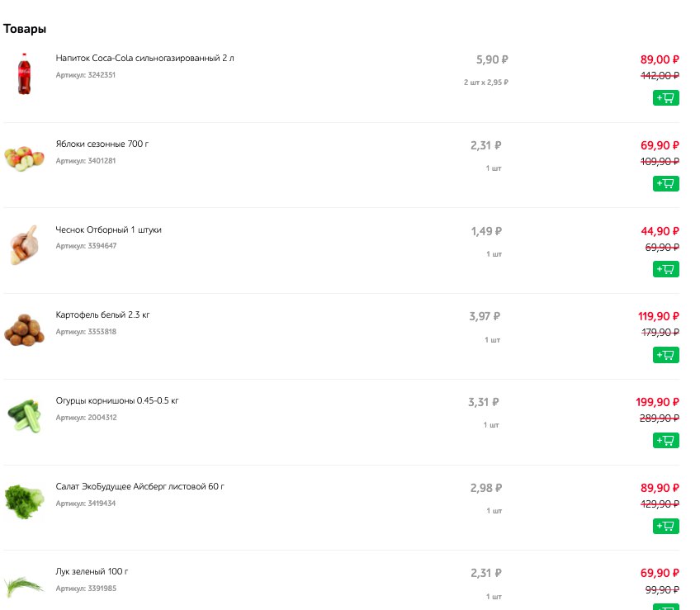Add Чеснок Отборный to cart
700x610 pixels.
click(665, 269)
